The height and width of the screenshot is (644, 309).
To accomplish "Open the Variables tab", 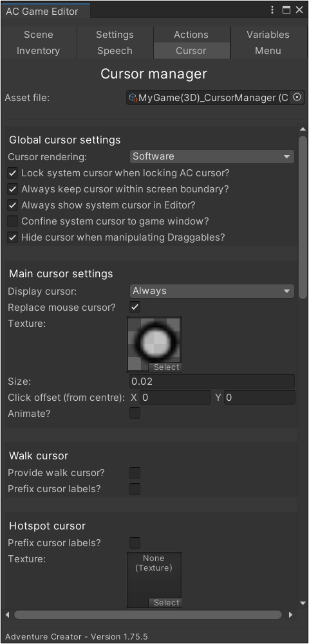I will click(x=268, y=35).
